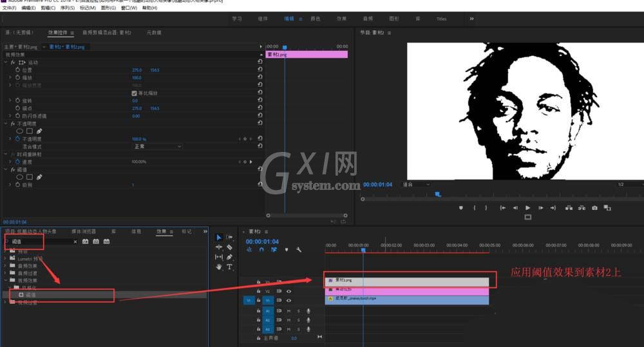
Task: Open Program monitor zoom level dropdown
Action: pos(415,184)
